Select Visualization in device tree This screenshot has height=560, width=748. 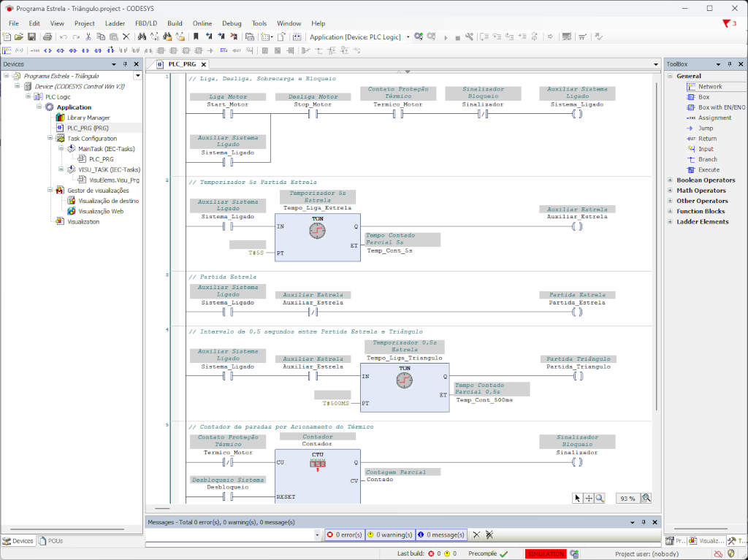pyautogui.click(x=83, y=222)
